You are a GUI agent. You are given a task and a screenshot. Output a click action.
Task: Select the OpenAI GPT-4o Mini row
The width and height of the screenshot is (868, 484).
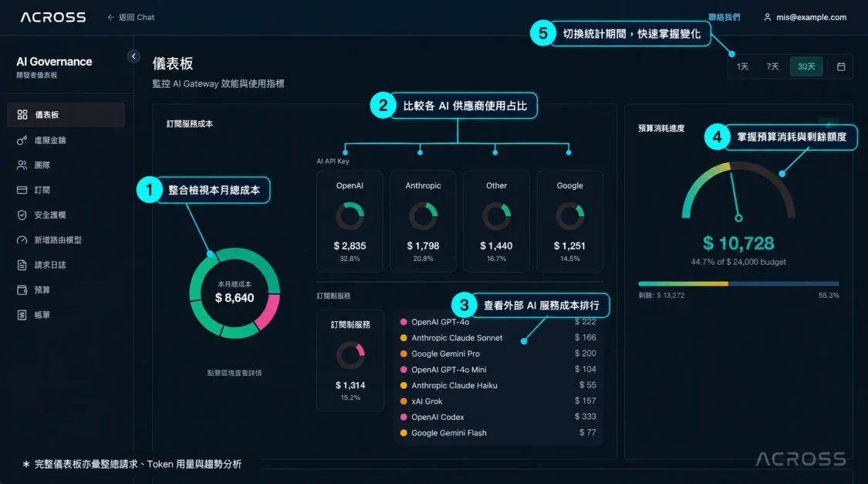[x=498, y=369]
